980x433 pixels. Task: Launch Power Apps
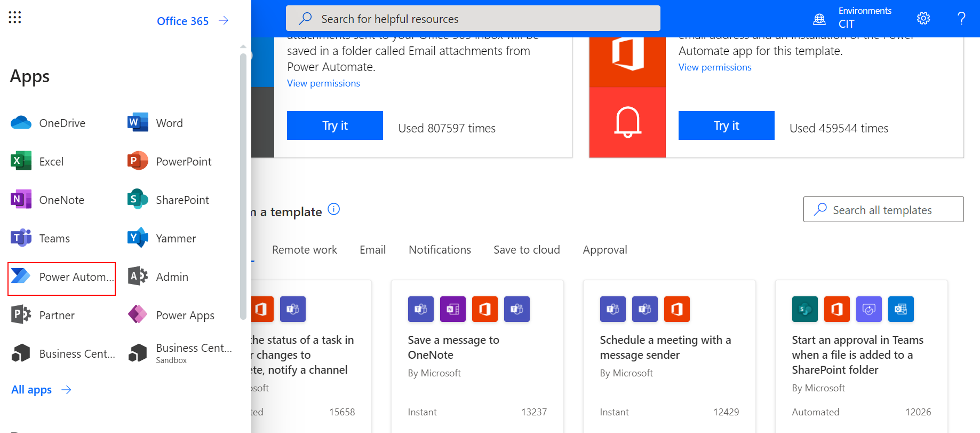tap(171, 316)
